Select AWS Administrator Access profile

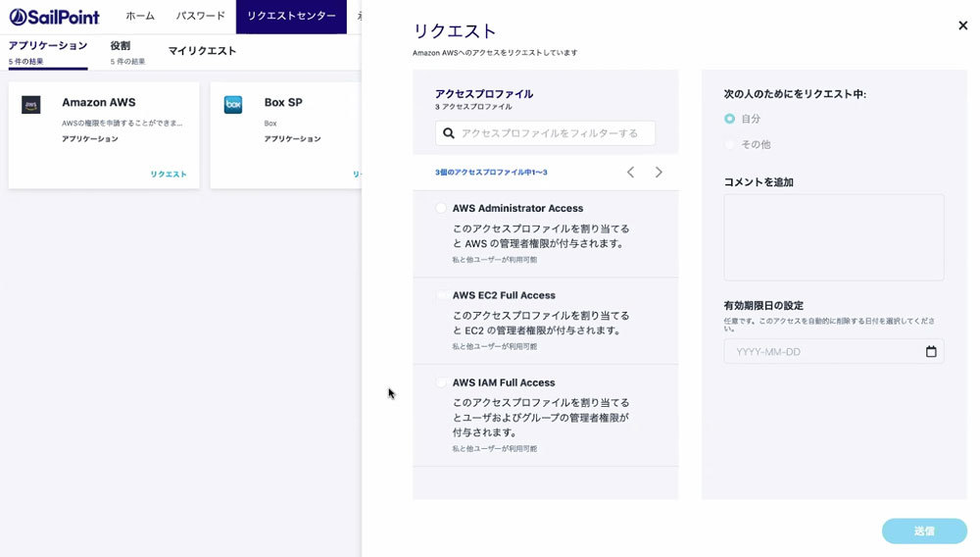441,208
